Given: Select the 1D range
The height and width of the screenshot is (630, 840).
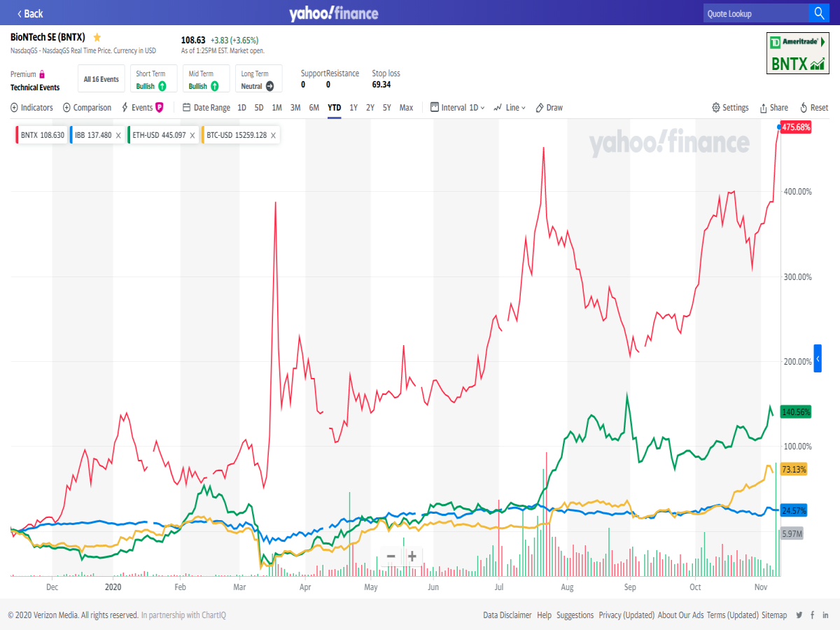Looking at the screenshot, I should point(242,108).
